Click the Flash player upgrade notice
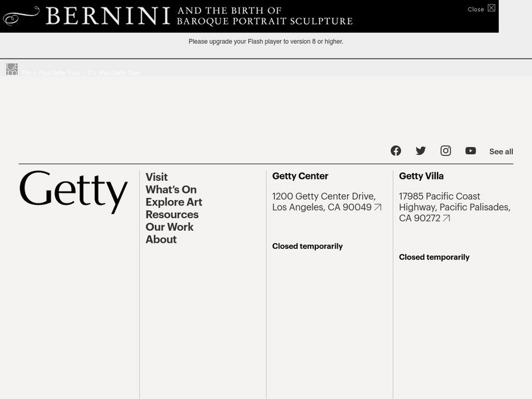Image resolution: width=532 pixels, height=399 pixels. [266, 41]
